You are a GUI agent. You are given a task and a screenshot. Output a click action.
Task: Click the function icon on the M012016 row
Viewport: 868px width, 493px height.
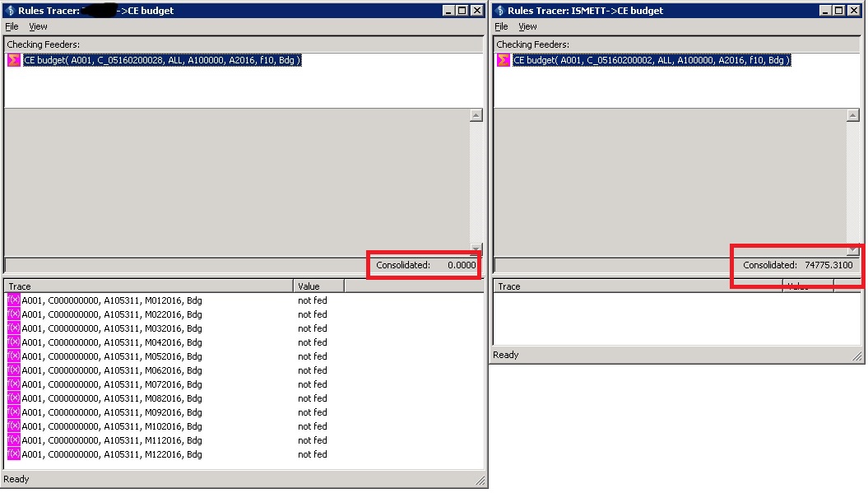[13, 300]
